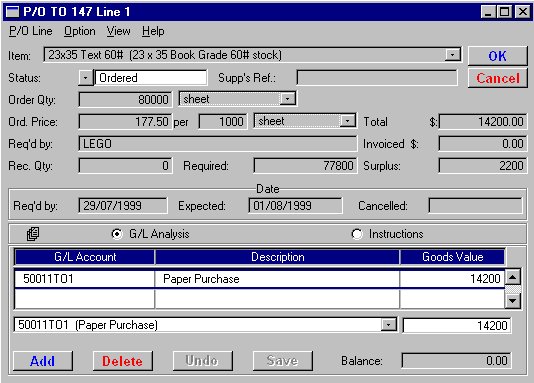Confirm with the OK button

(498, 56)
